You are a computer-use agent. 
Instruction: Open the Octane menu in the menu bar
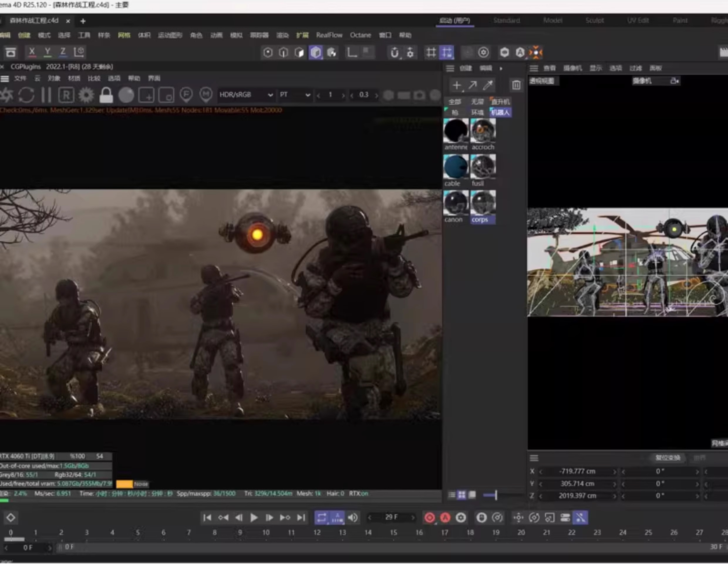point(360,35)
